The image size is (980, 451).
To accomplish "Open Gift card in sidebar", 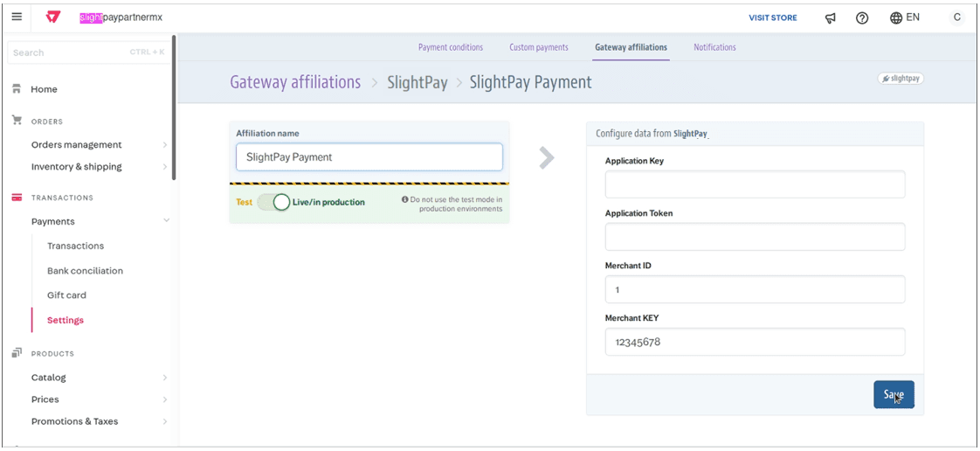I will click(x=67, y=295).
